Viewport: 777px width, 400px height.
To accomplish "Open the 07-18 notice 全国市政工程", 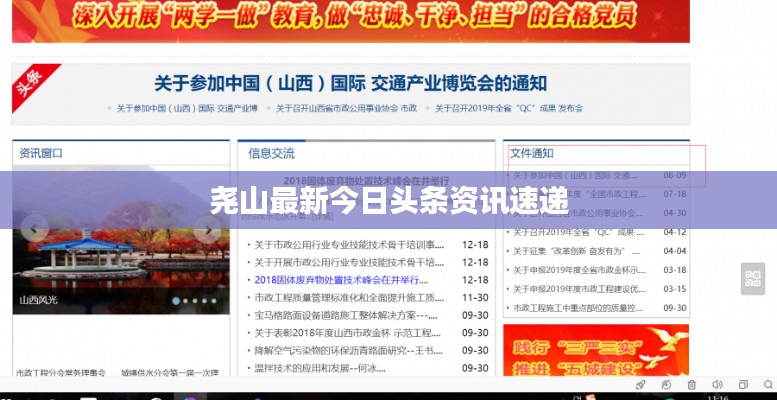I will pyautogui.click(x=579, y=194).
